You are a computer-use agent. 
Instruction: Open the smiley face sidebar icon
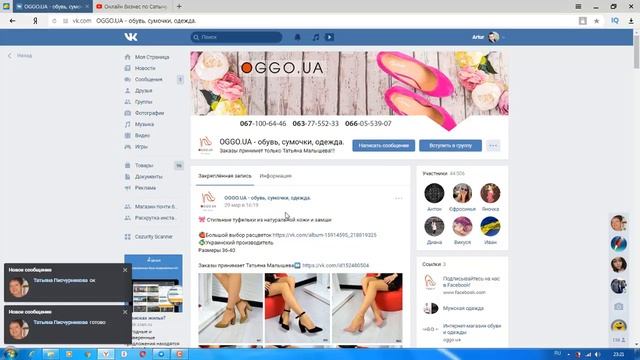(619, 326)
